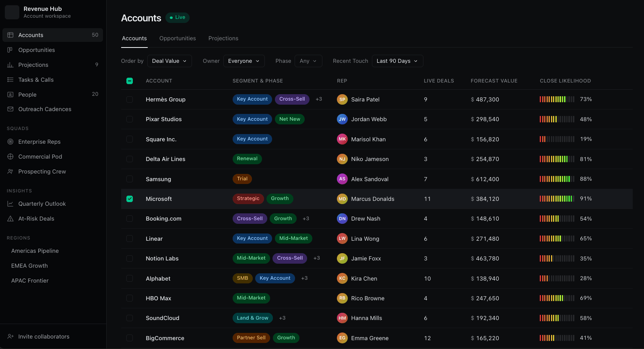Image resolution: width=644 pixels, height=349 pixels.
Task: Click the Prospecting Crew users icon
Action: 10,171
